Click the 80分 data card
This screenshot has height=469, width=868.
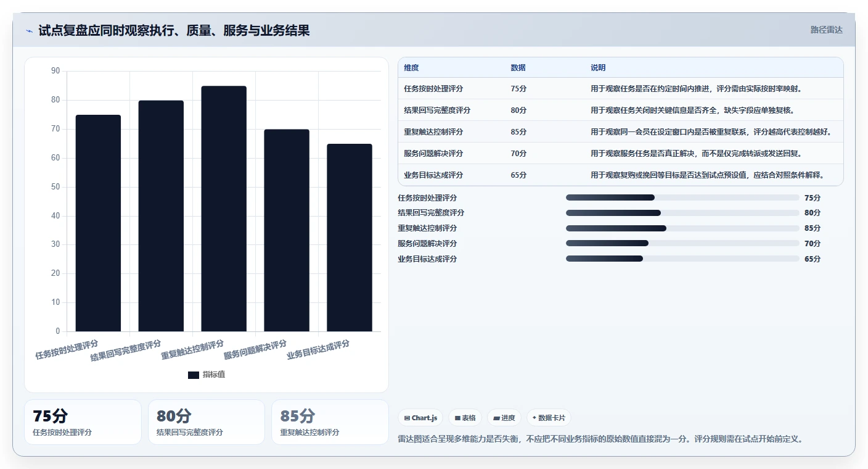pyautogui.click(x=207, y=422)
